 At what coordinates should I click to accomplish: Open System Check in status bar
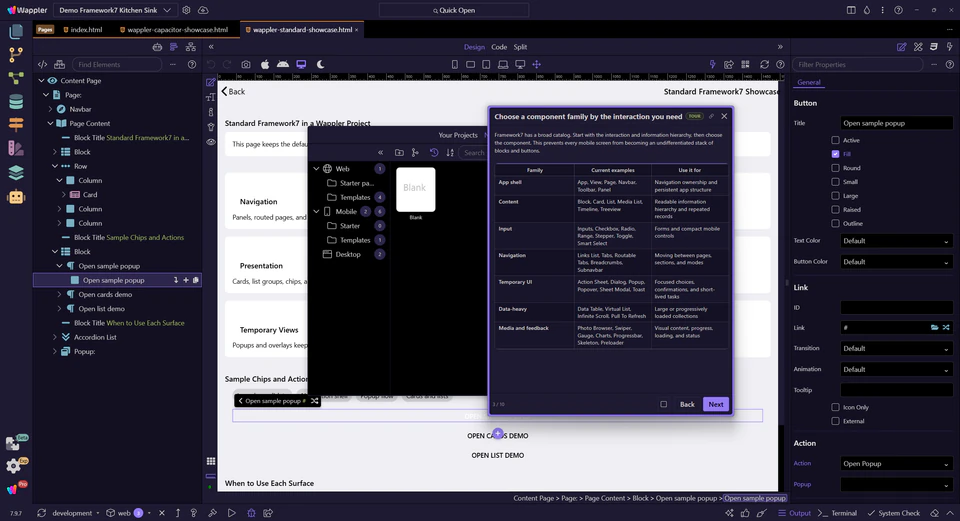[893, 513]
